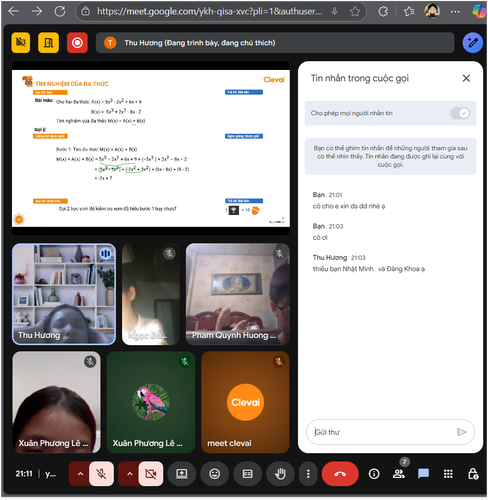Open the browser extensions puzzle icon
Image resolution: width=488 pixels, height=500 pixels.
pyautogui.click(x=383, y=12)
